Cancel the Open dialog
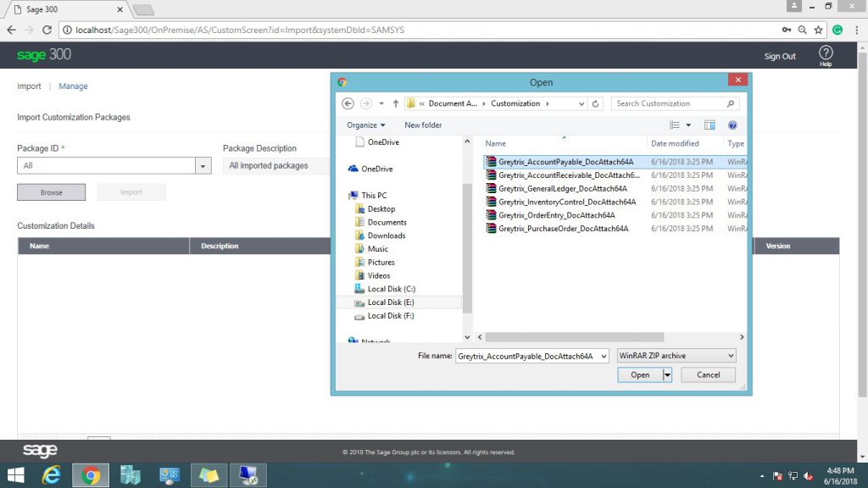 (708, 375)
